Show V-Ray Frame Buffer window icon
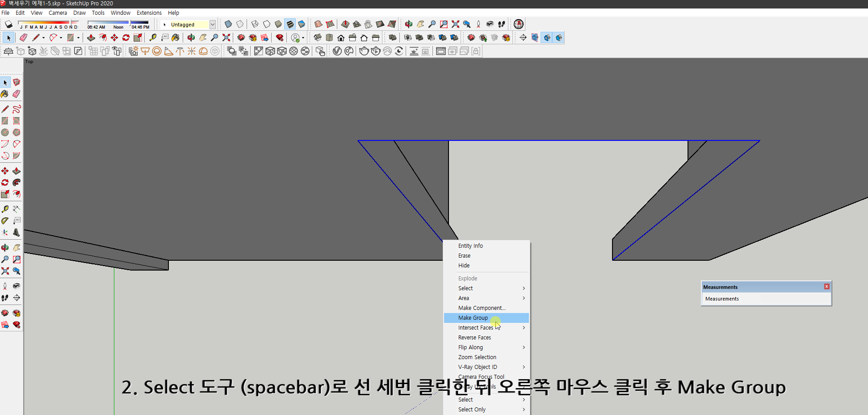Image resolution: width=868 pixels, height=415 pixels. tap(440, 51)
